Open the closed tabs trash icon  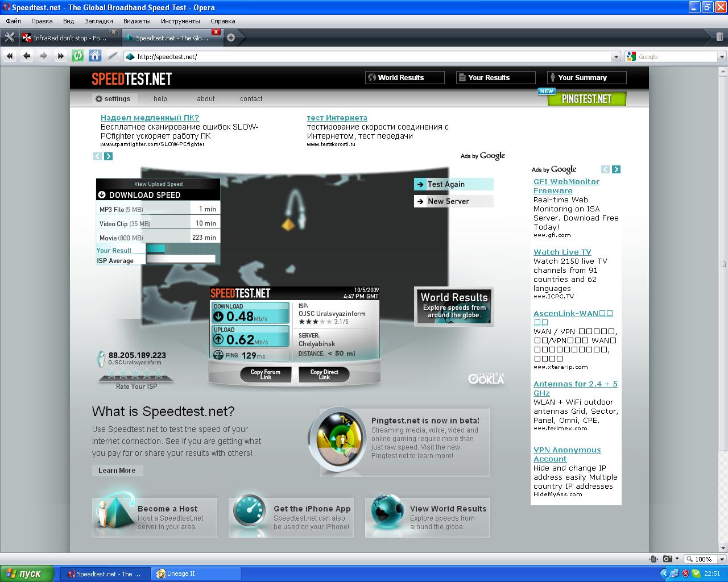click(x=719, y=37)
